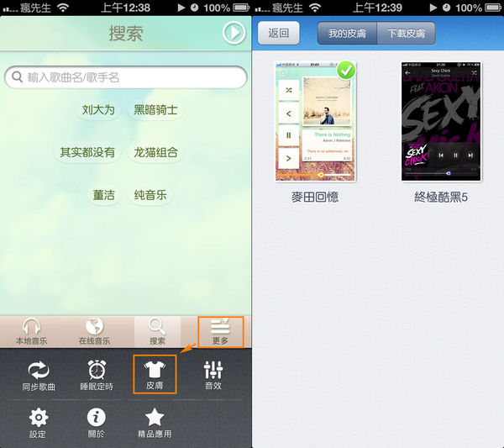Screen dimensions: 504x448
Task: Open the 音效 equalizer icon
Action: [213, 375]
